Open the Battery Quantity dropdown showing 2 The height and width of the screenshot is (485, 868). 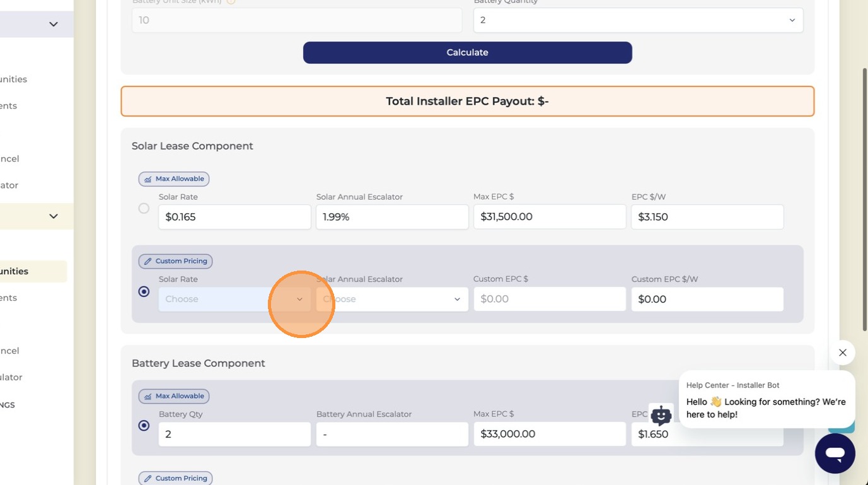638,20
